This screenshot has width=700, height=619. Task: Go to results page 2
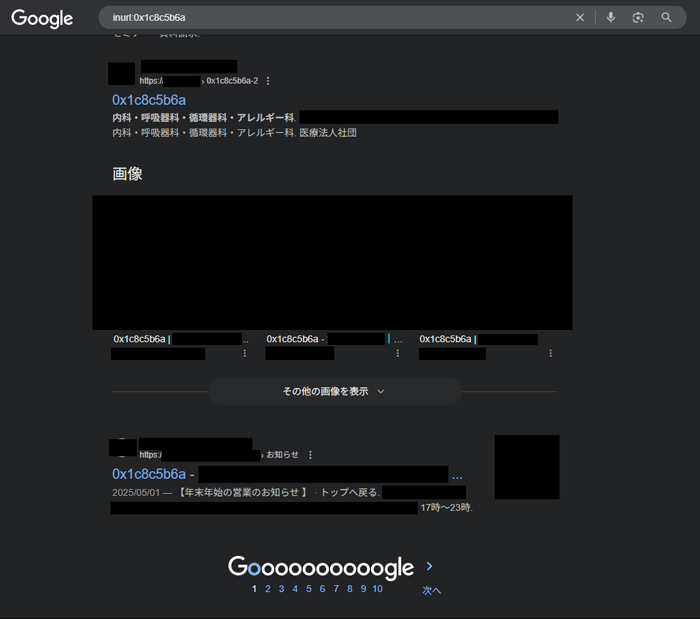(x=268, y=589)
